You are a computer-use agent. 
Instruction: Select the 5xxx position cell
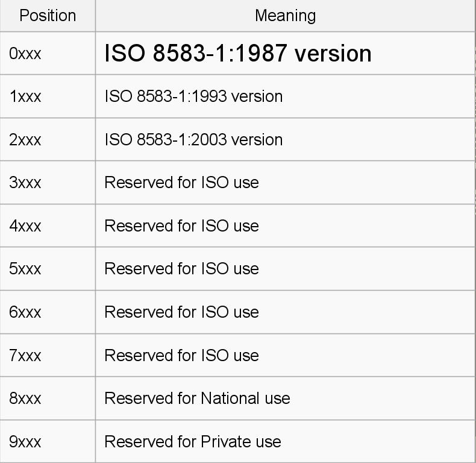coord(48,269)
